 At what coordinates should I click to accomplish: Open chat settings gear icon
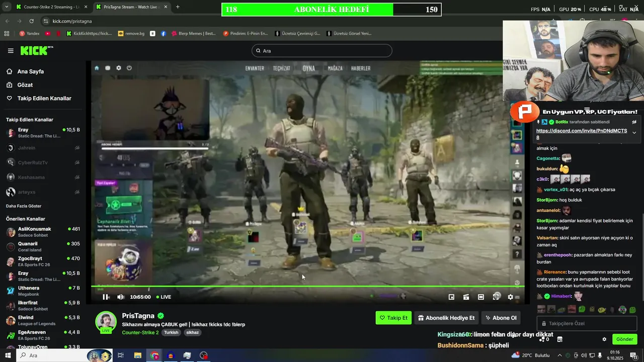click(x=604, y=339)
